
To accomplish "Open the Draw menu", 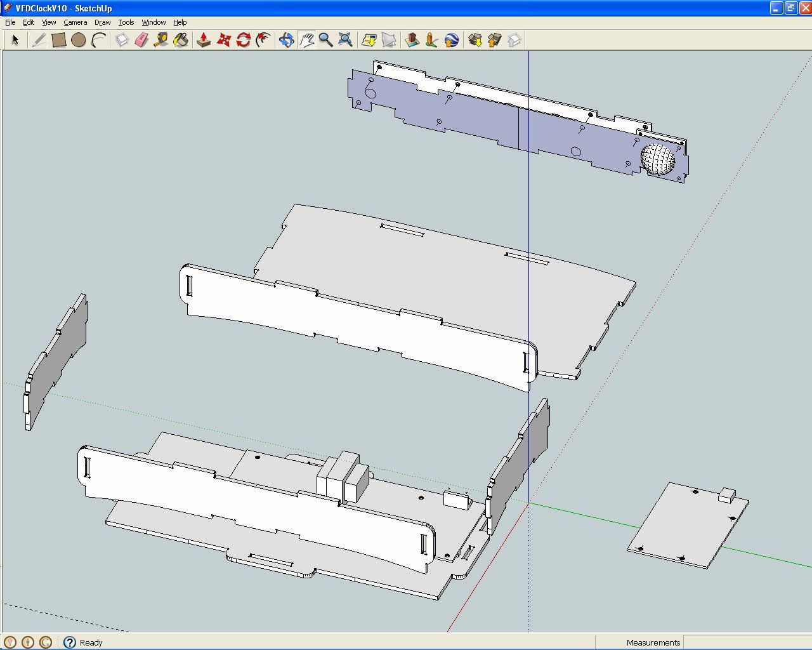I will pos(102,22).
